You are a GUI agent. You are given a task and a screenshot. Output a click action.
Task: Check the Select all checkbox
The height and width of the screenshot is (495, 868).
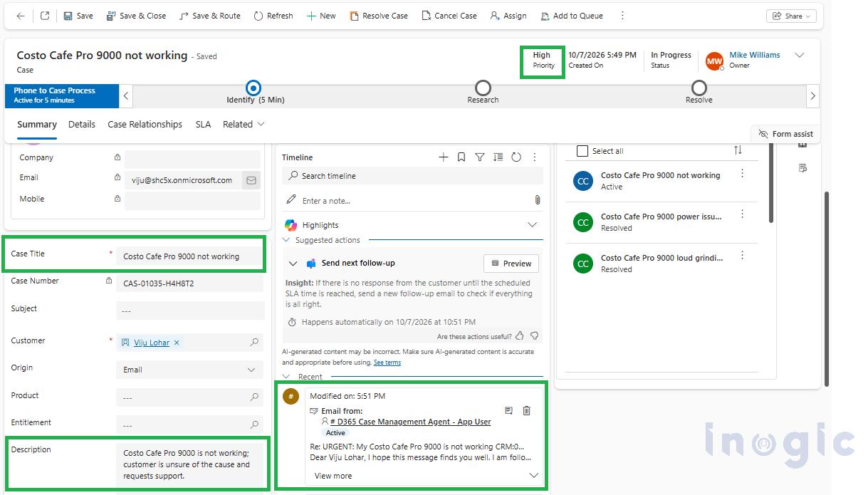pyautogui.click(x=582, y=151)
